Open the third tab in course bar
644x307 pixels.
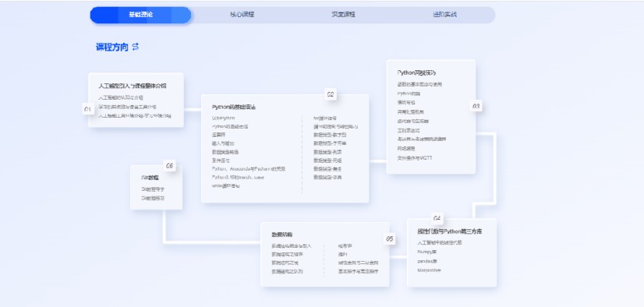pyautogui.click(x=343, y=15)
